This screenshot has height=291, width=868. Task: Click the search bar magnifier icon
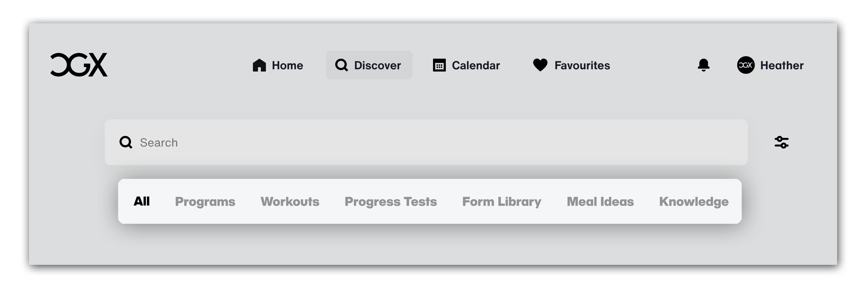coord(126,142)
